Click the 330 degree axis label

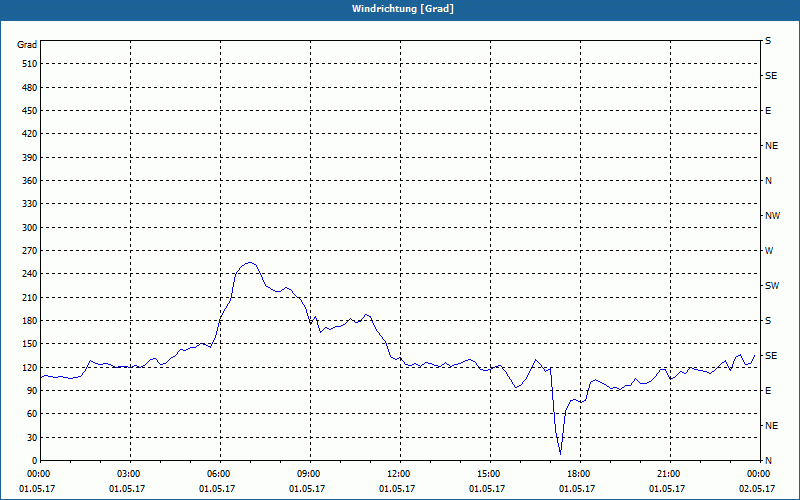click(x=30, y=204)
